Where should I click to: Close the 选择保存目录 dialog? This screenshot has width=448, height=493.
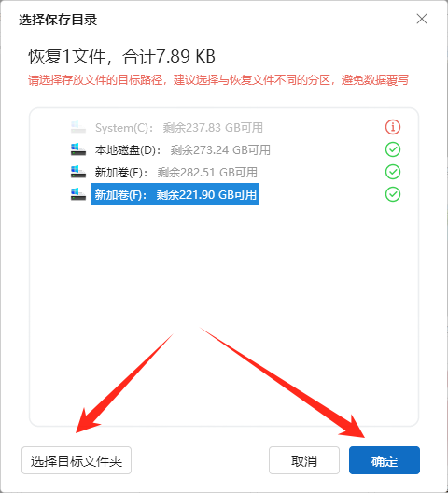click(x=422, y=19)
